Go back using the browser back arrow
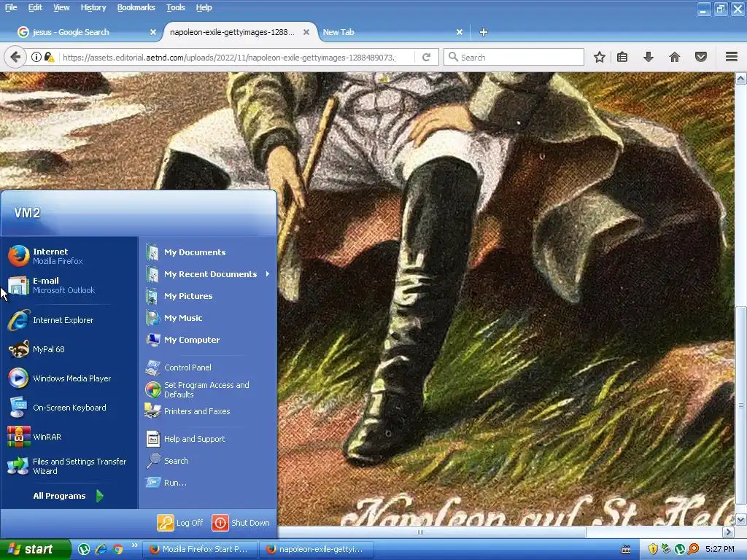This screenshot has width=747, height=560. click(15, 57)
